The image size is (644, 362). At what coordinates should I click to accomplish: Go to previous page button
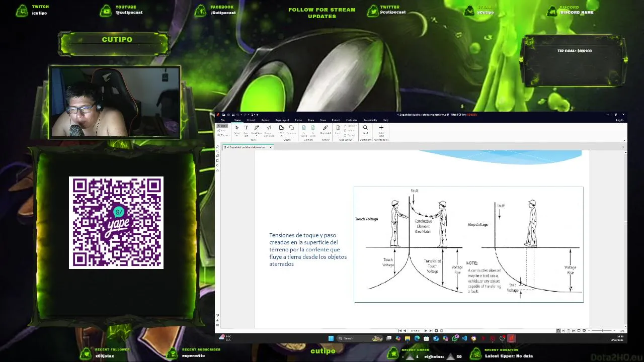(x=405, y=330)
